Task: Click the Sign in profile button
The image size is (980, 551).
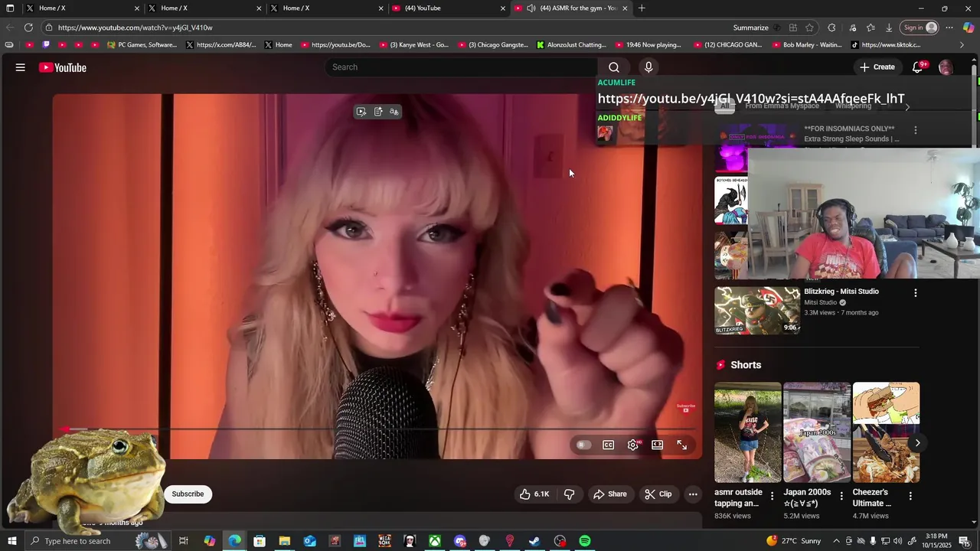Action: coord(920,28)
